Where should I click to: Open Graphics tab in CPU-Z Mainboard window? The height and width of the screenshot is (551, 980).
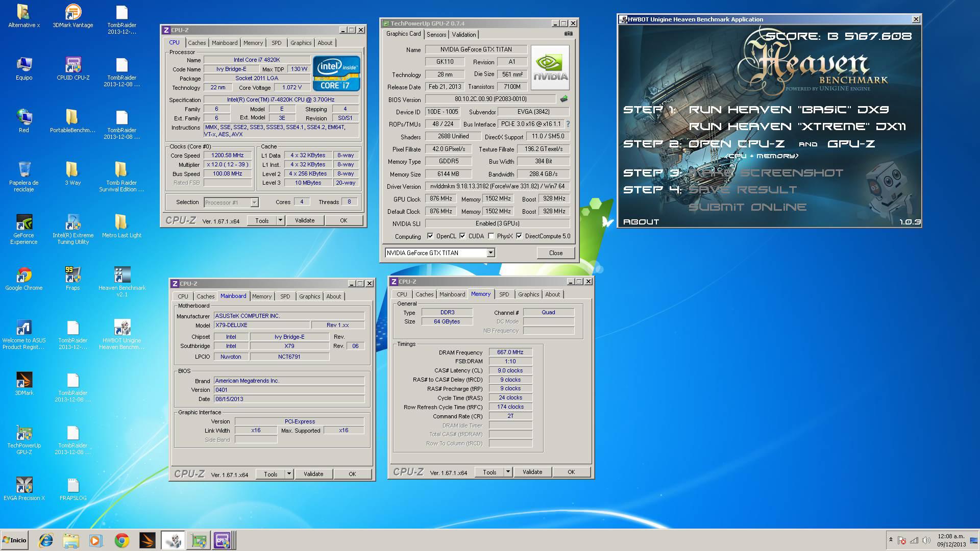tap(309, 296)
